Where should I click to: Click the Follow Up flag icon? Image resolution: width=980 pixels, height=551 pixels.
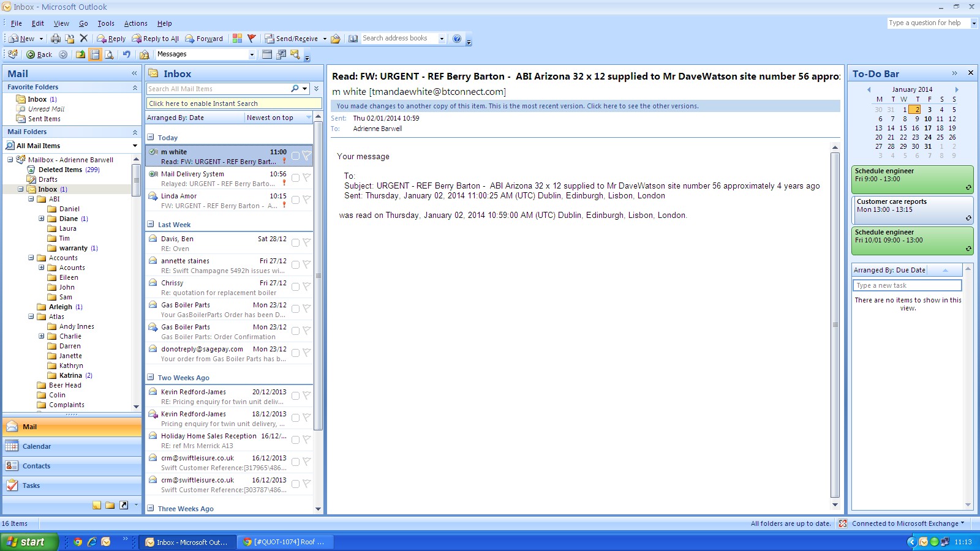[251, 39]
